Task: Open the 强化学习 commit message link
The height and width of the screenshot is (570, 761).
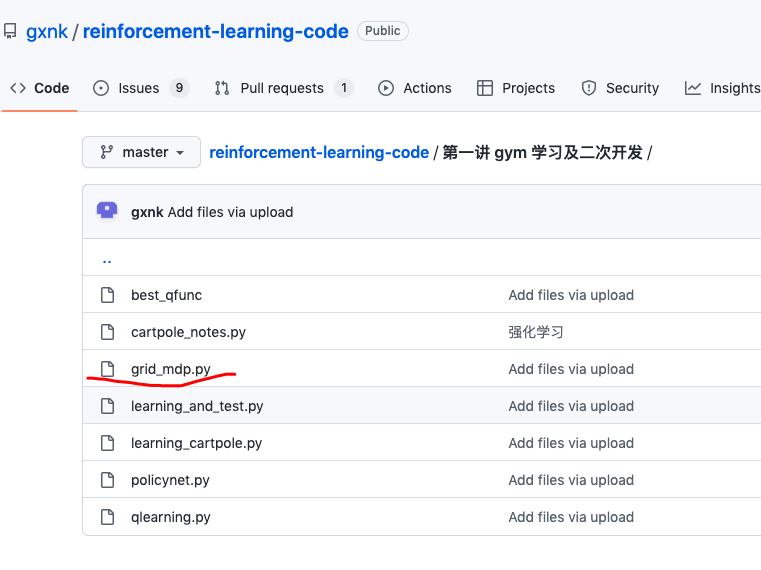Action: point(536,332)
